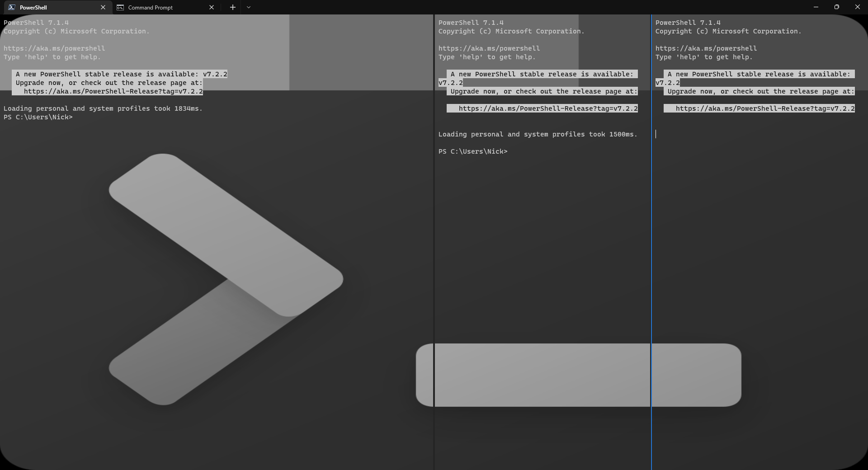The height and width of the screenshot is (470, 868).
Task: Click 'A new PowerShell stable release' in left pane
Action: tap(122, 74)
